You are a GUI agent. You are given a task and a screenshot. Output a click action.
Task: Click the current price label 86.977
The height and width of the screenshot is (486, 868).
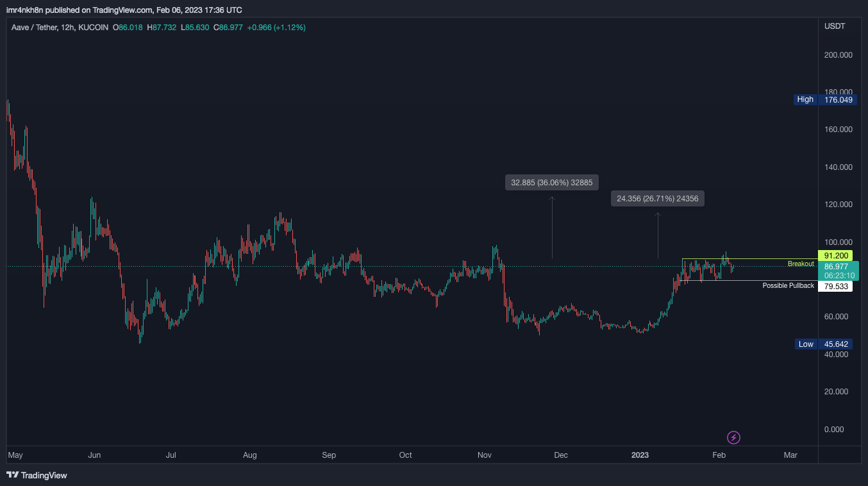point(836,267)
